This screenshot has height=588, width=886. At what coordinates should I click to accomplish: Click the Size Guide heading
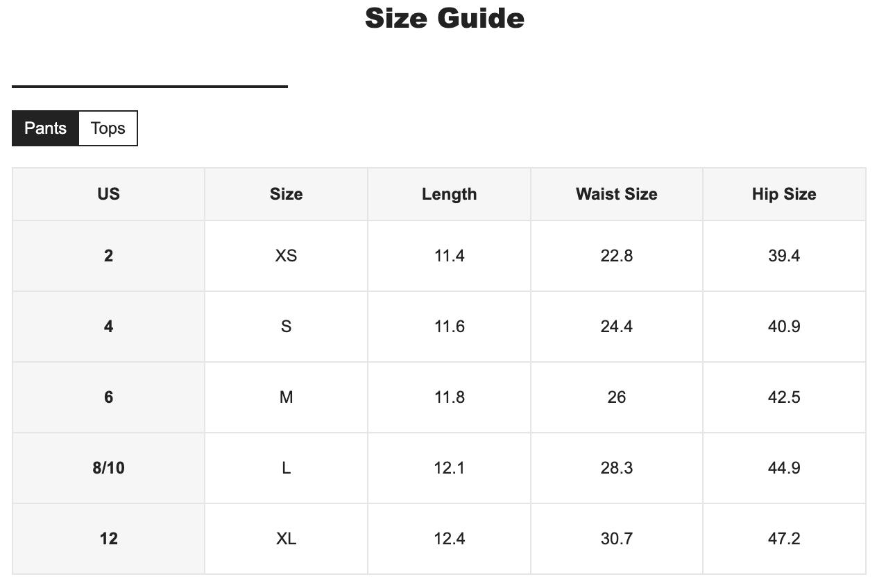(x=444, y=19)
